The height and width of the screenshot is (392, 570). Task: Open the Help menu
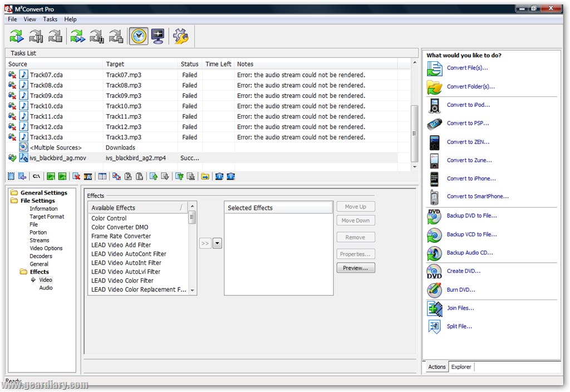point(70,19)
